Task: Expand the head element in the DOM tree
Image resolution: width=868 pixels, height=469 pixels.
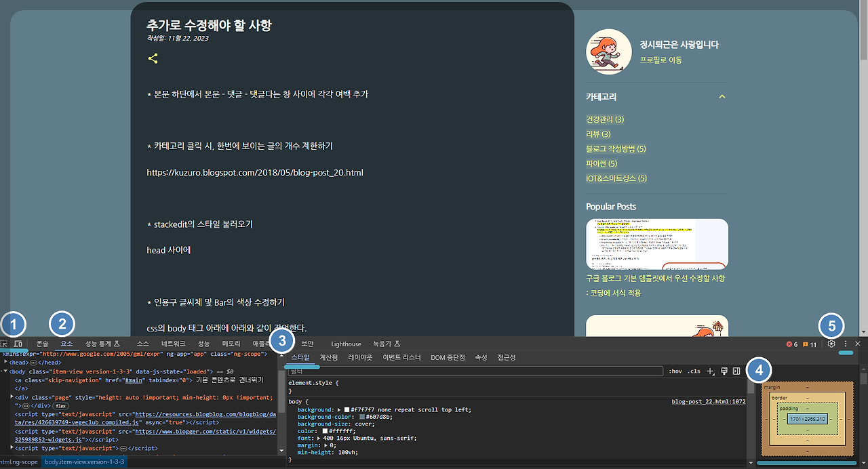Action: pos(5,363)
